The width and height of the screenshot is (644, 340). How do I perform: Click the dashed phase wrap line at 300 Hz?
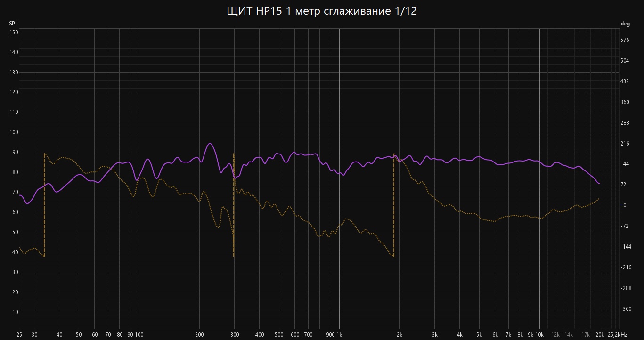pyautogui.click(x=234, y=205)
